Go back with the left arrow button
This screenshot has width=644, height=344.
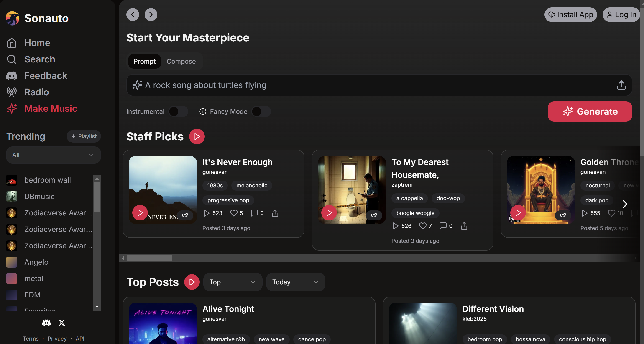(133, 15)
